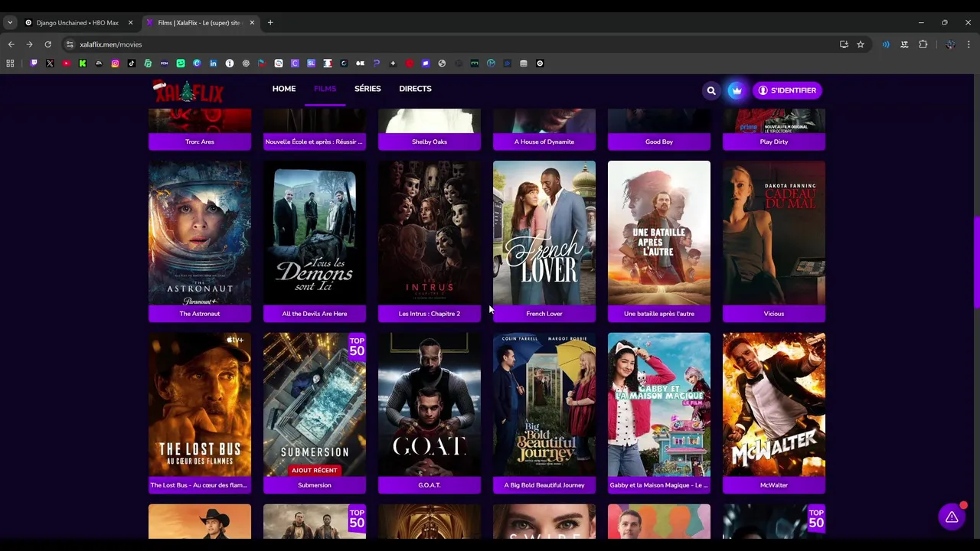Open the site search magnifier icon
The height and width of the screenshot is (551, 980).
click(x=711, y=90)
